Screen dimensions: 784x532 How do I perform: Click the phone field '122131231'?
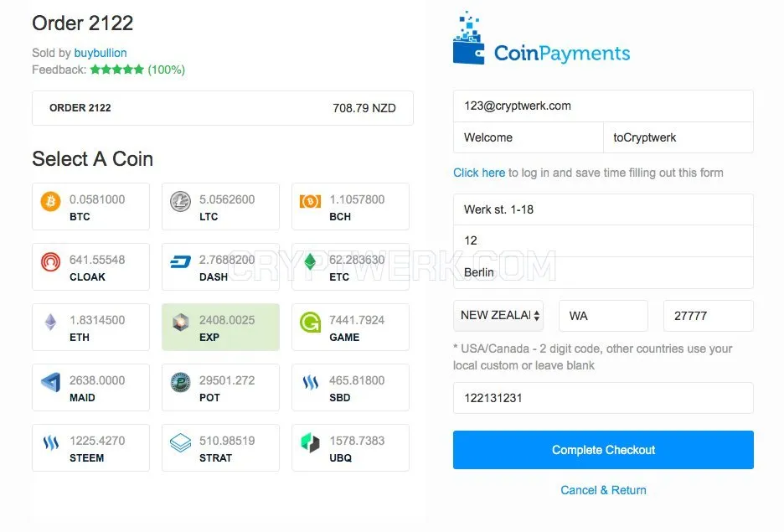point(603,398)
